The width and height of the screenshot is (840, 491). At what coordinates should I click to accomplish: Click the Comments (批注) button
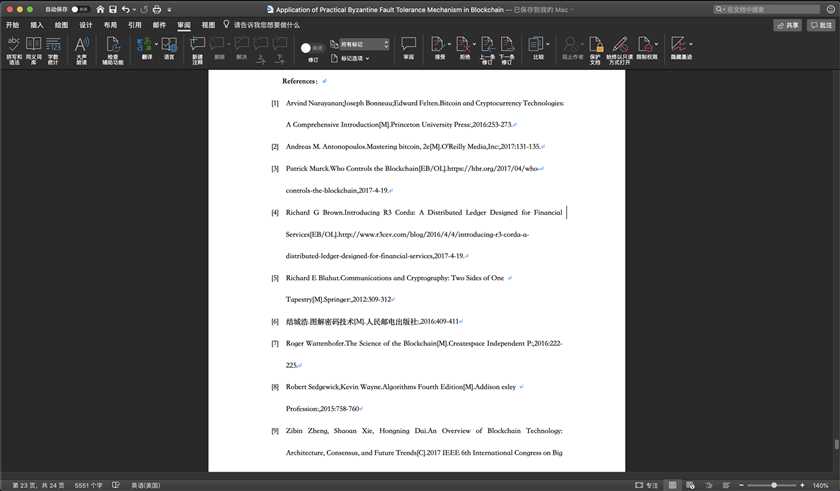coord(821,25)
